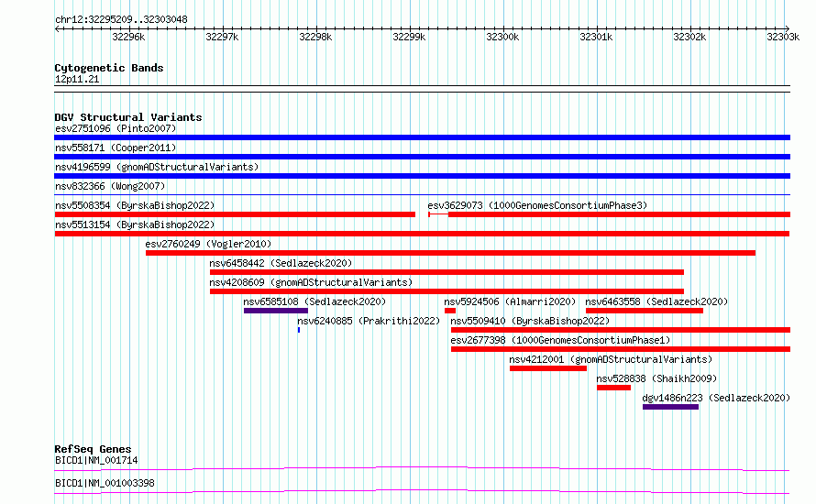Screen dimensions: 816x504
Task: Open the esv2760249 (Vogler2010) variant label
Action: pos(208,244)
